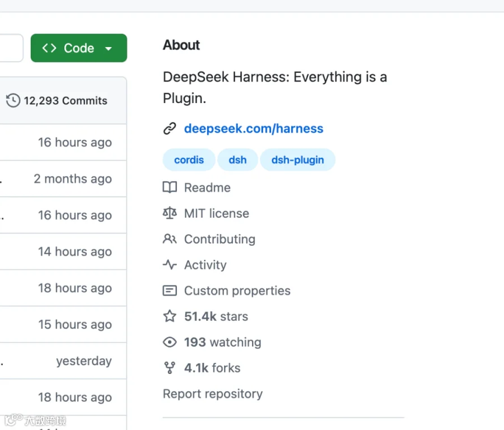Open the Contributing guidelines link
Viewport: 504px width, 430px height.
click(220, 239)
